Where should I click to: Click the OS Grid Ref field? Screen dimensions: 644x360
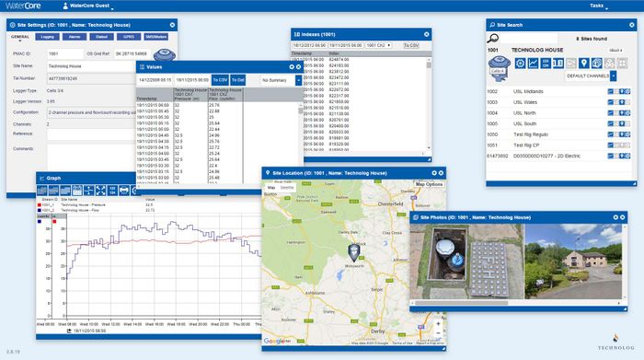pyautogui.click(x=132, y=53)
